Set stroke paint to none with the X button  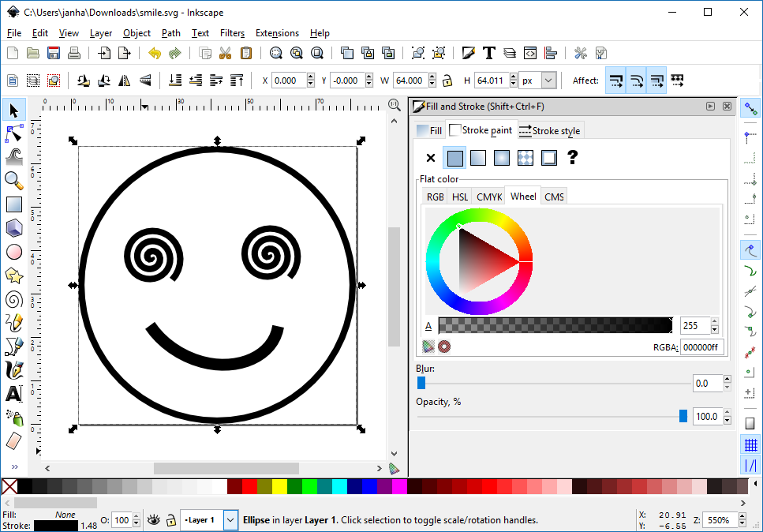coord(430,158)
